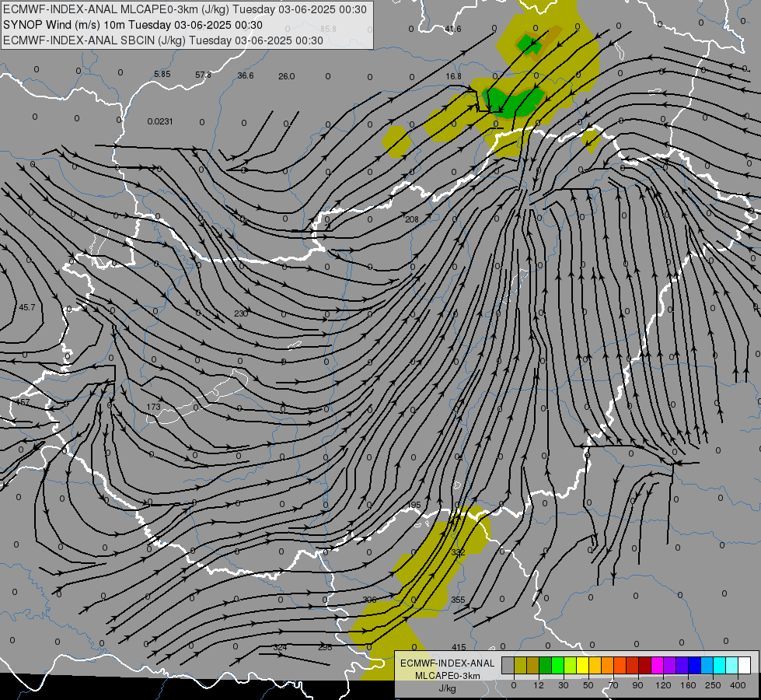
Task: Click the magenta legend swatch
Action: pos(657,666)
